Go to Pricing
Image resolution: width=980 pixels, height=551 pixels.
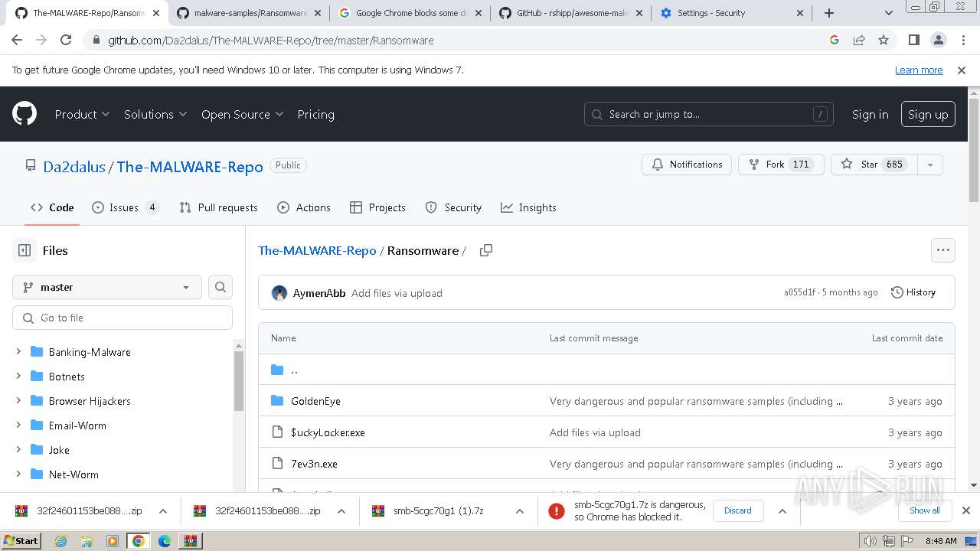point(315,114)
